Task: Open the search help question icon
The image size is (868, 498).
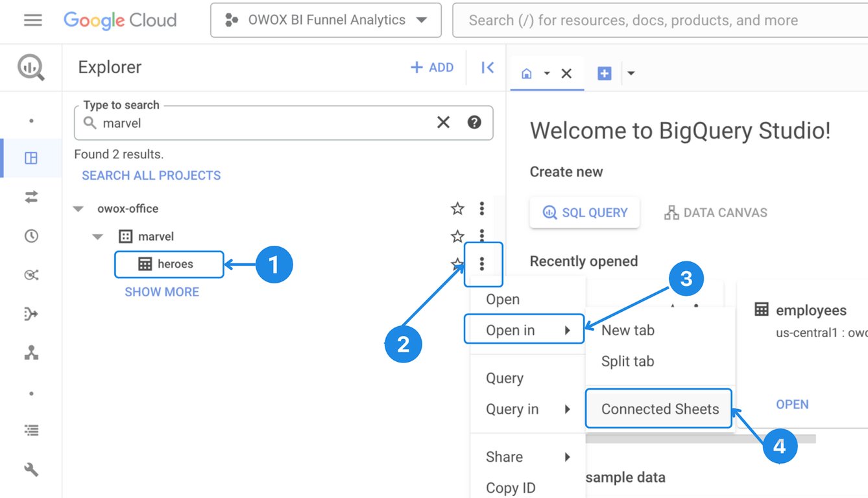Action: [474, 123]
